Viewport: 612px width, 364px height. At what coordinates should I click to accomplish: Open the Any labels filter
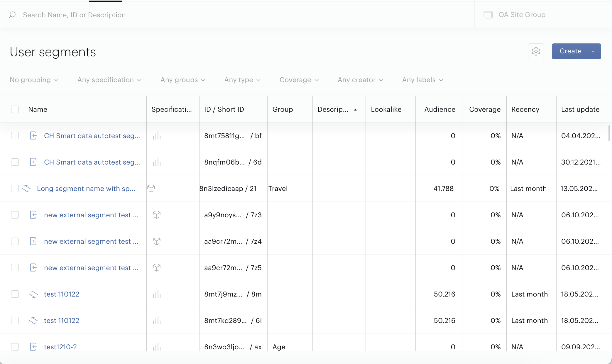(422, 80)
